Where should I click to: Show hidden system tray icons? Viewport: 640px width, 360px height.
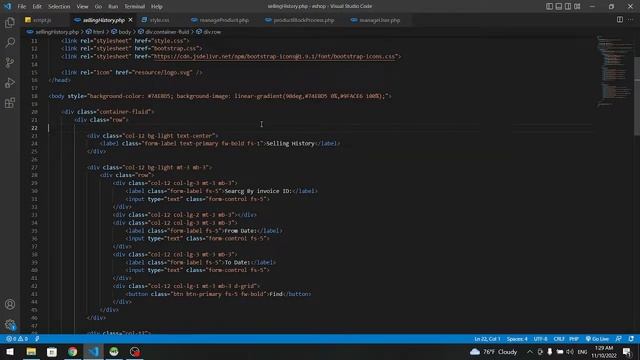click(x=529, y=352)
